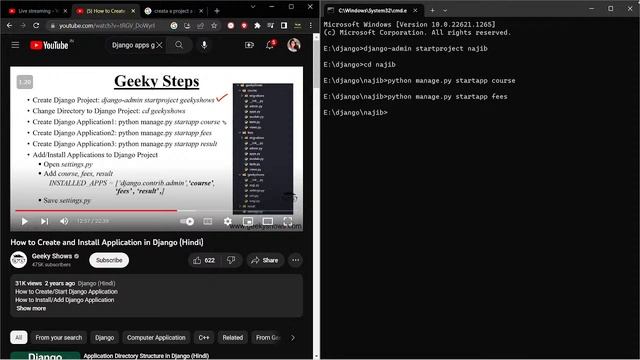Go to the YouTube home logo
The image size is (640, 360).
coord(49,45)
